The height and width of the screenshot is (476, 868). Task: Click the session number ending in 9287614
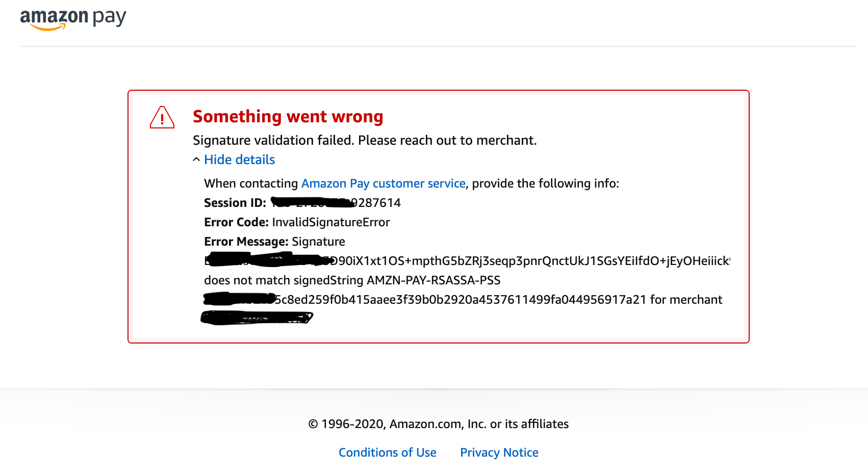coord(378,203)
